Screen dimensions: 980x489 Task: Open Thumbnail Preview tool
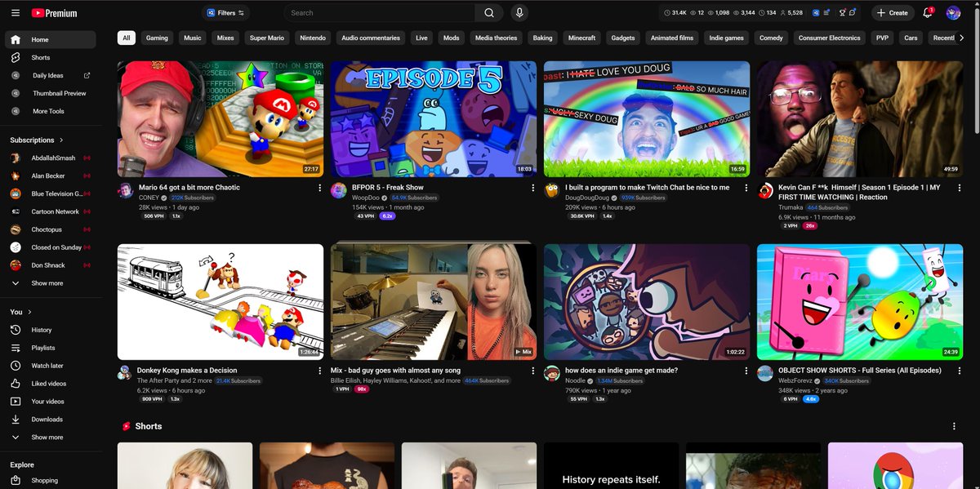click(x=50, y=93)
